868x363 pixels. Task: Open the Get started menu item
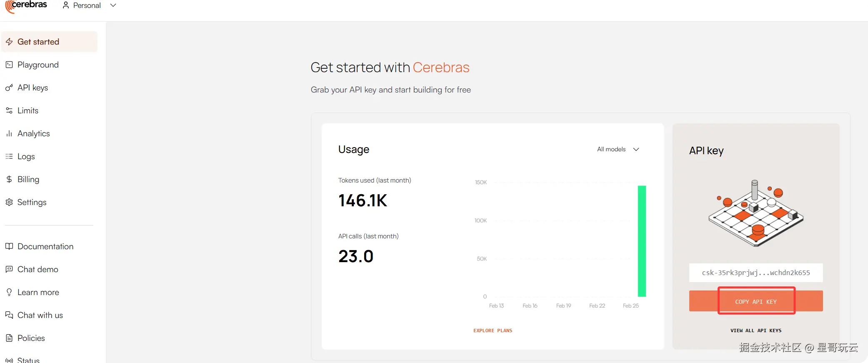[x=38, y=42]
